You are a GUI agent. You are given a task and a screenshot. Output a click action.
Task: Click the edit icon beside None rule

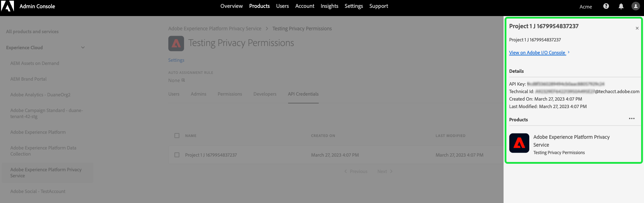pos(183,80)
